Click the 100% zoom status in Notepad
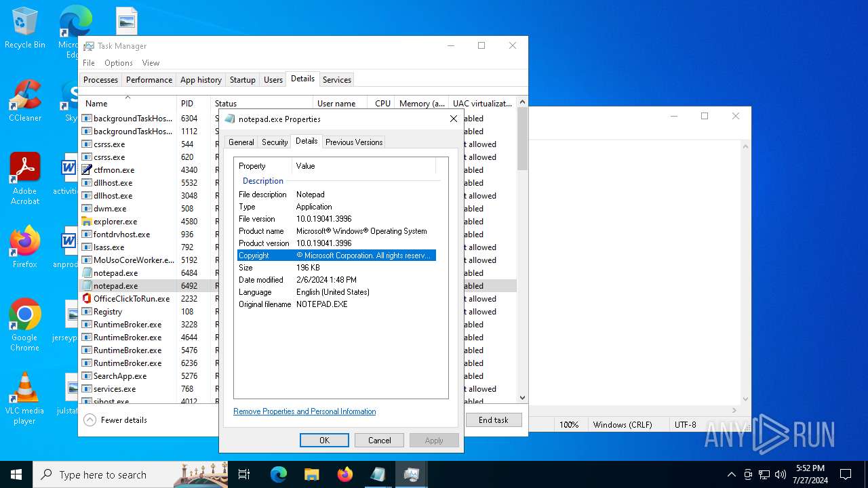The image size is (868, 488). pos(569,425)
